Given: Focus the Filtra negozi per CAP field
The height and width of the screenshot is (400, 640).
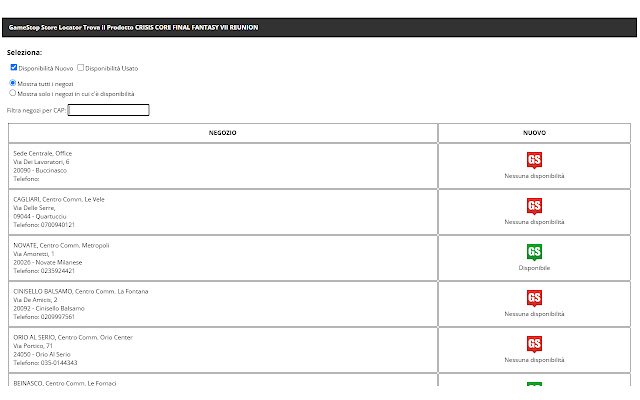Looking at the screenshot, I should coord(109,110).
